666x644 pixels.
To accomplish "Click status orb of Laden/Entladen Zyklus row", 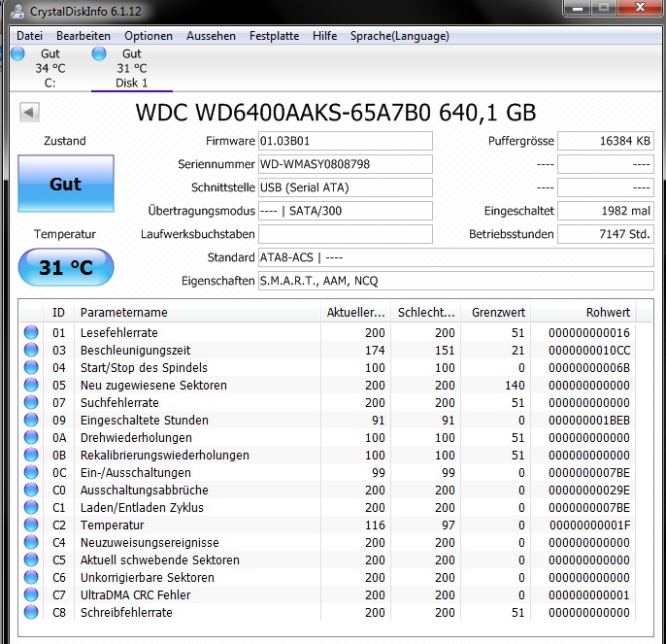I will (x=31, y=507).
